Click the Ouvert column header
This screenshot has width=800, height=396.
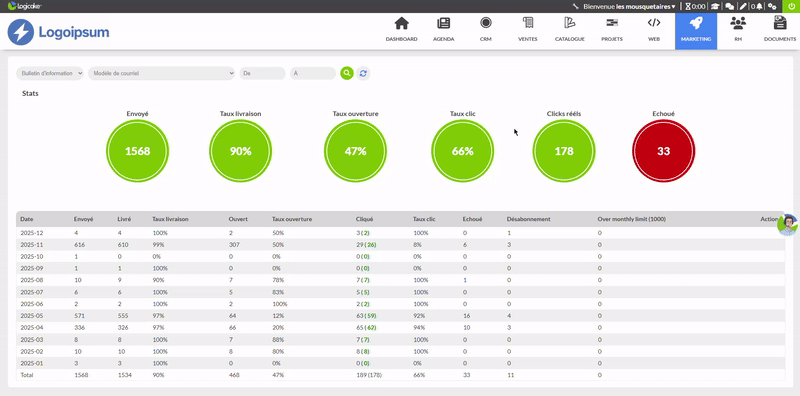point(238,219)
